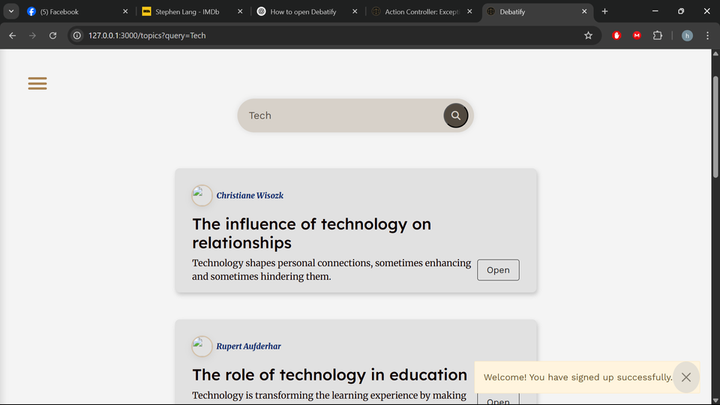The height and width of the screenshot is (405, 720).
Task: Open the hamburger menu
Action: pyautogui.click(x=37, y=83)
